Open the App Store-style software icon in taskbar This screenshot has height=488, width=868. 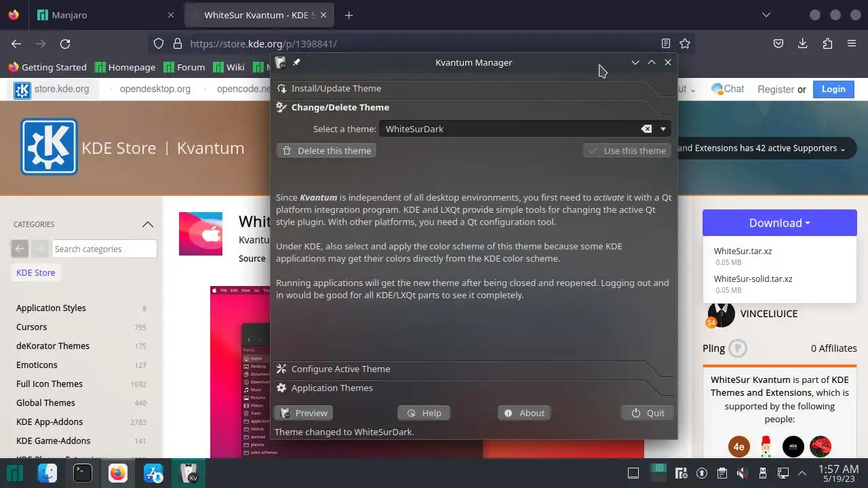[x=153, y=472]
